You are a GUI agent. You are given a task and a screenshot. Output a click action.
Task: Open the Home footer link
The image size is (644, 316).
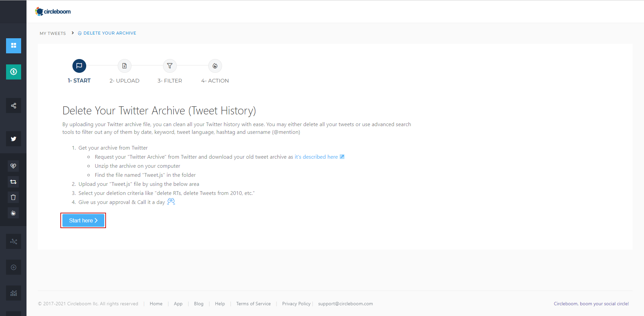point(156,304)
